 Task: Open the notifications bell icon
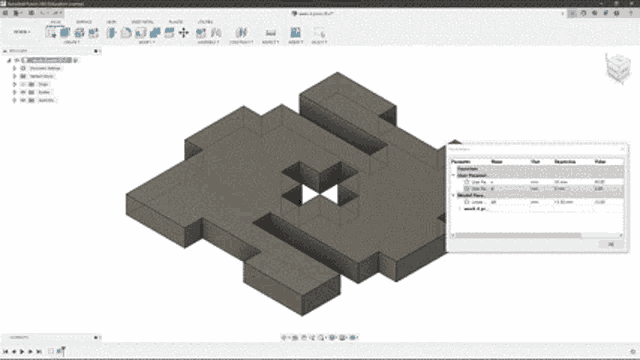pos(605,13)
